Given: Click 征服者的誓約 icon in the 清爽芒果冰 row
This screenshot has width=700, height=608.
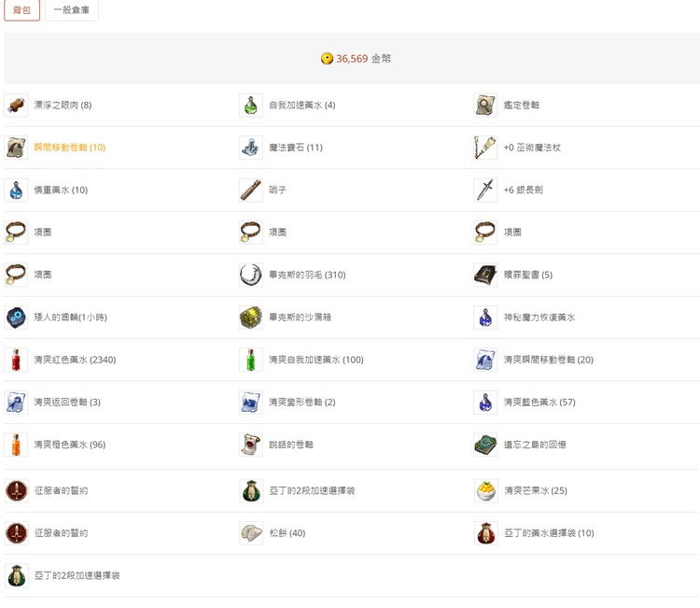Looking at the screenshot, I should [17, 491].
